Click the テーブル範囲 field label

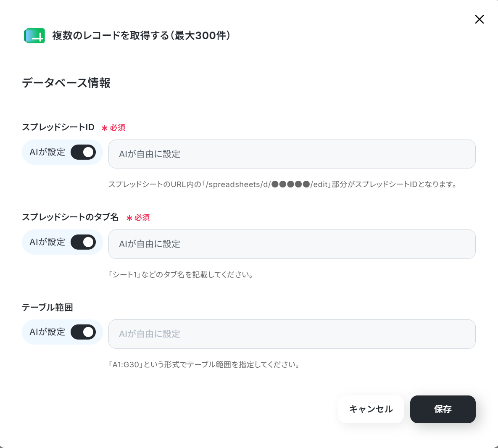[x=47, y=307]
